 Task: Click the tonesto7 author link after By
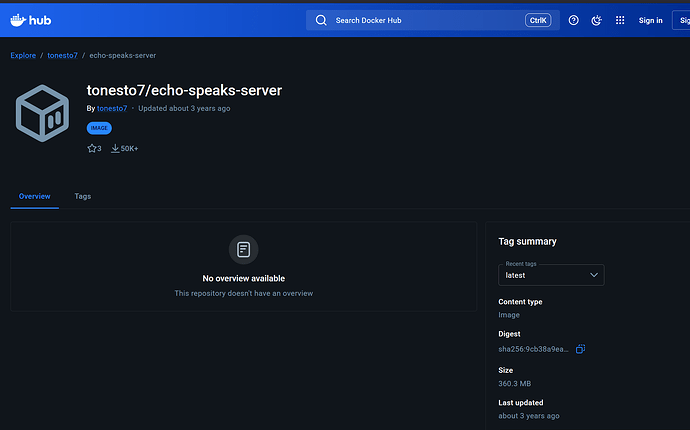coord(112,108)
